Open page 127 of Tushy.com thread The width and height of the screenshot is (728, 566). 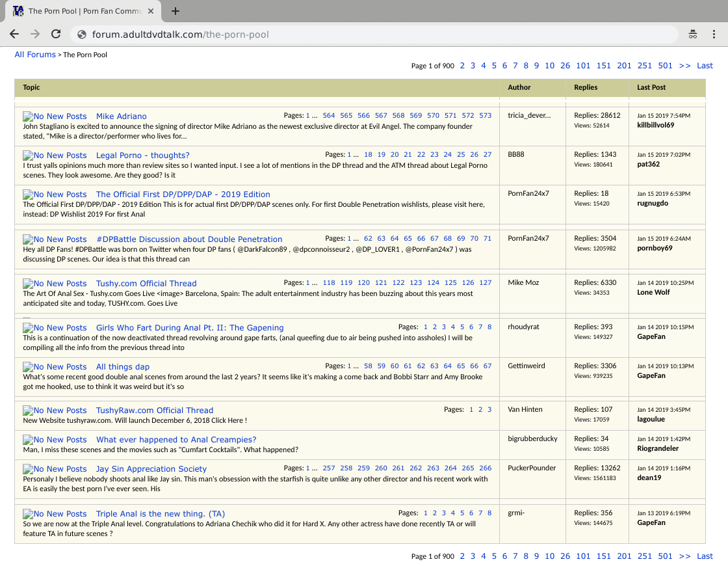[485, 282]
